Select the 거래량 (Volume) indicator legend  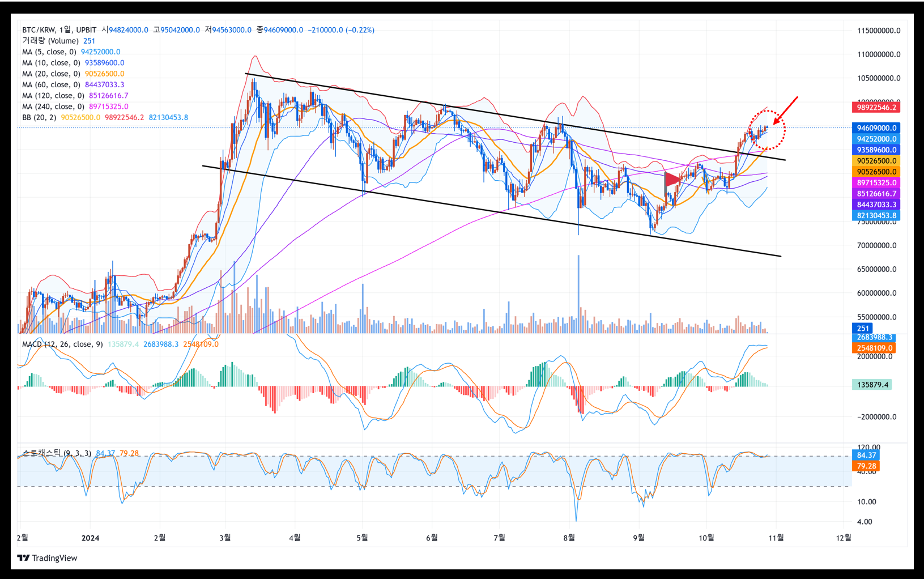coord(59,41)
